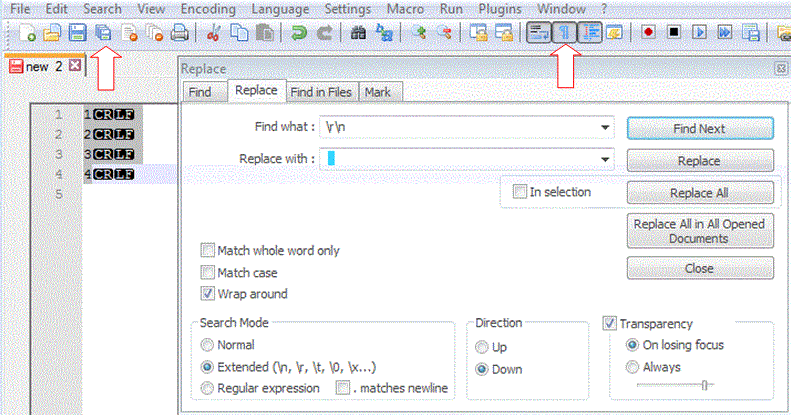Zoom in toolbar icon
Viewport: 791px width, 415px height.
(x=418, y=33)
